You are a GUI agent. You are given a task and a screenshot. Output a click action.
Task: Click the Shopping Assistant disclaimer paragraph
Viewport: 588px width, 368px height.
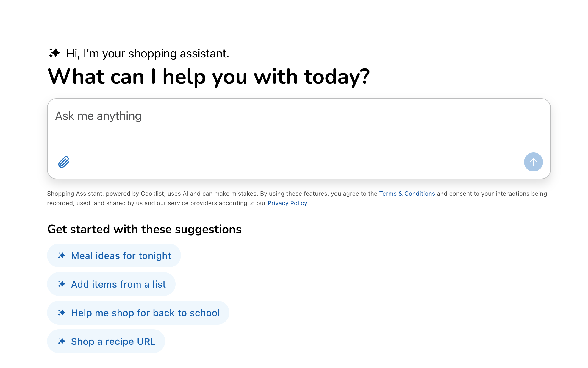tap(297, 198)
